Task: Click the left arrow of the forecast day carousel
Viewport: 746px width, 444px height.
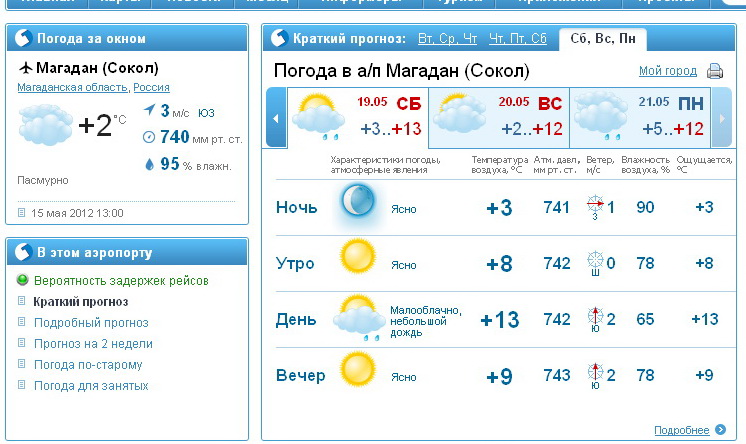Action: click(x=275, y=117)
